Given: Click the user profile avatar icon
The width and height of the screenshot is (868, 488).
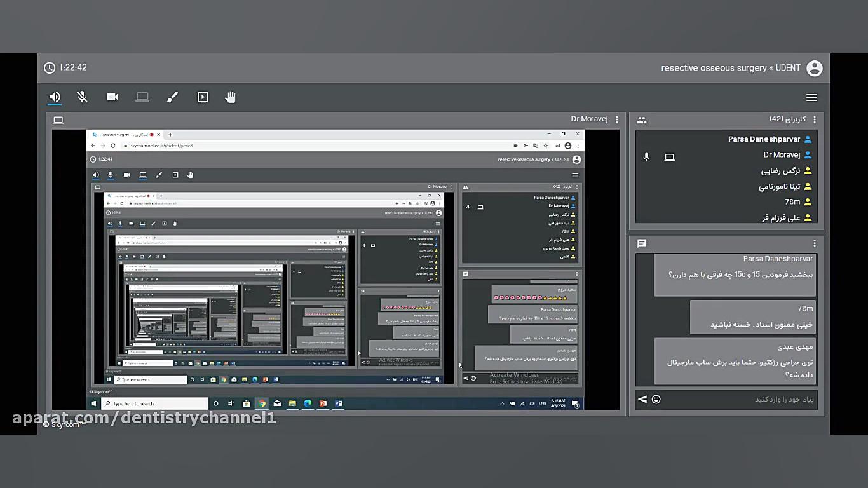Looking at the screenshot, I should coord(814,68).
